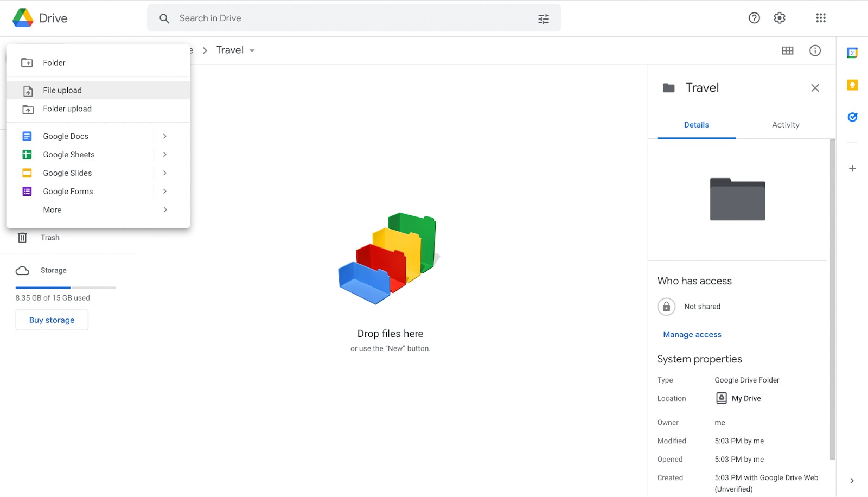Click the Travel folder thumbnail preview

(x=737, y=199)
